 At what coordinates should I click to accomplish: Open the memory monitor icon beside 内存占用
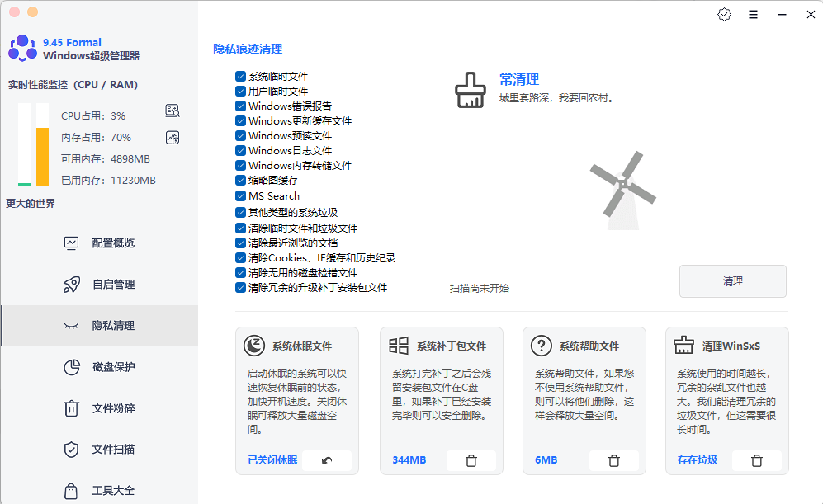(x=172, y=138)
